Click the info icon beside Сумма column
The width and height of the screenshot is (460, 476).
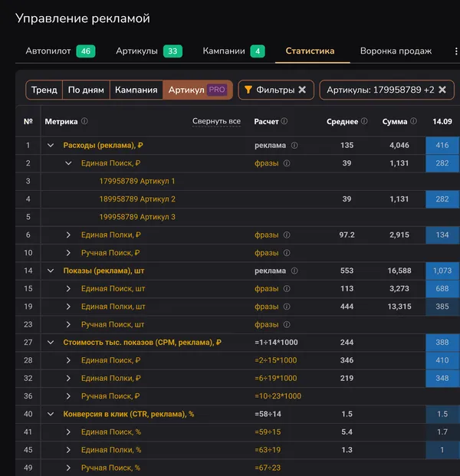[x=414, y=121]
